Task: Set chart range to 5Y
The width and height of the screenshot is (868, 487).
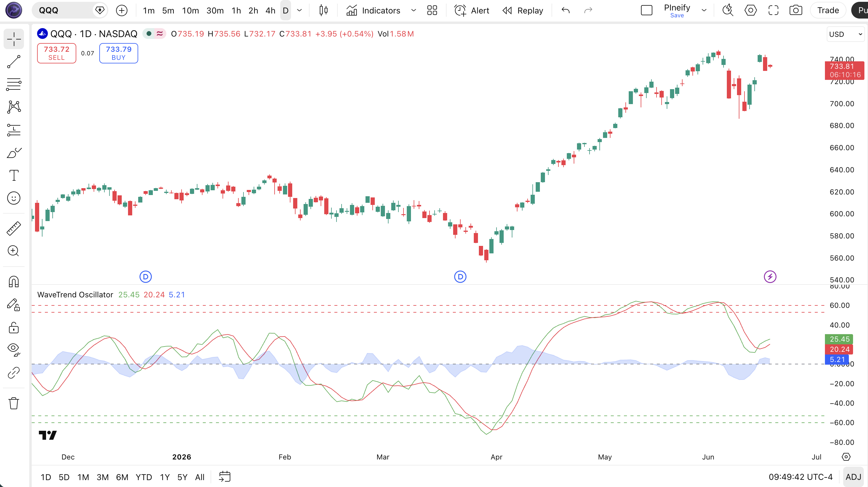Action: [182, 477]
